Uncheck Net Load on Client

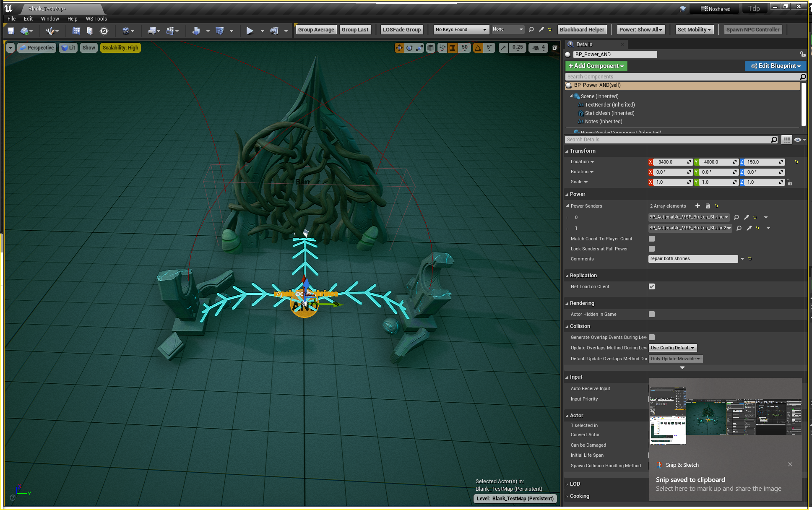click(x=651, y=286)
